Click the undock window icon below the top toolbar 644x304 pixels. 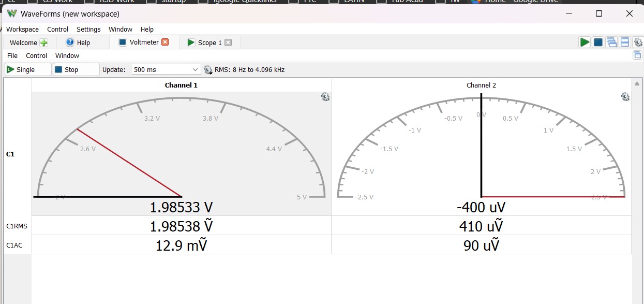tap(637, 55)
